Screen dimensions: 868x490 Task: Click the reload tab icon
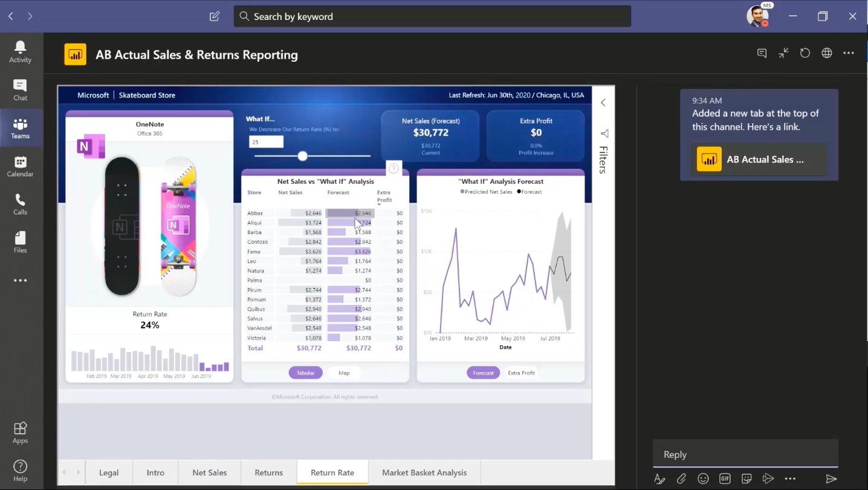point(805,53)
